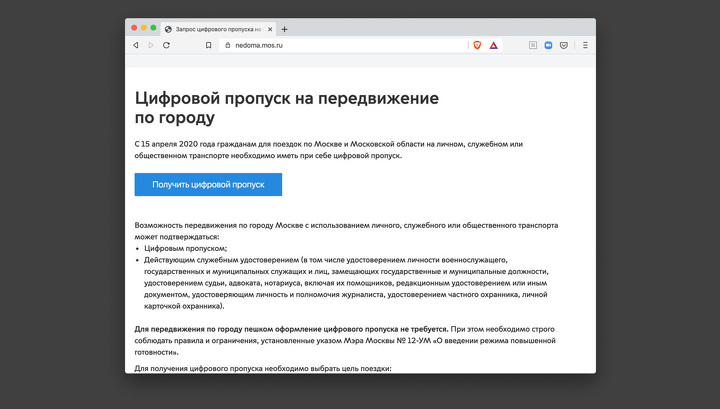Click the "Получить цифровой пропуск" button
The width and height of the screenshot is (720, 409).
click(208, 185)
